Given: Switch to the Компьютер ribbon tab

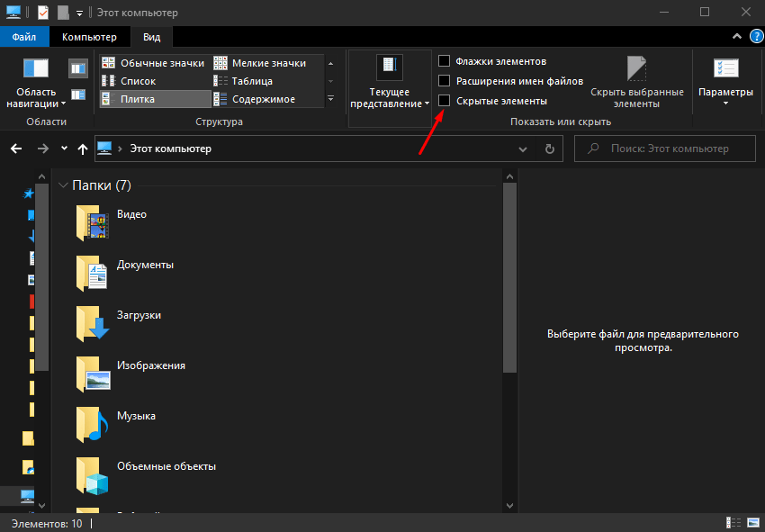Looking at the screenshot, I should [x=89, y=37].
